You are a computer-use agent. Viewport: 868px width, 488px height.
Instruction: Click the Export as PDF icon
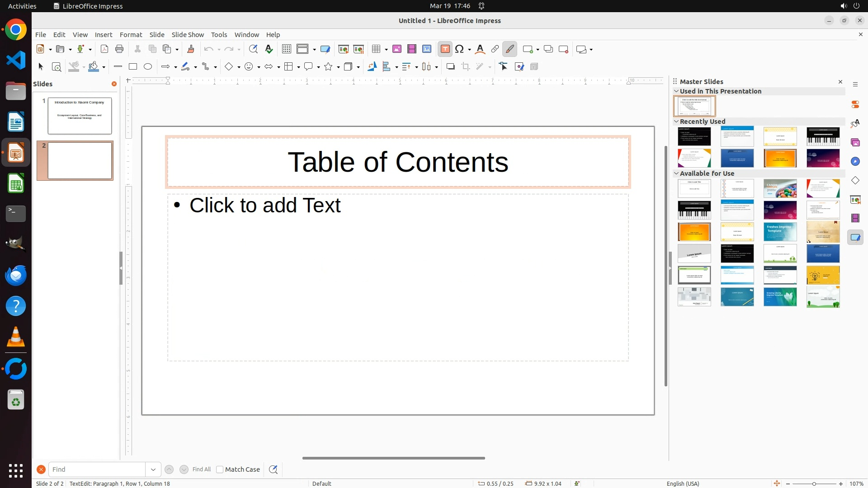(104, 49)
